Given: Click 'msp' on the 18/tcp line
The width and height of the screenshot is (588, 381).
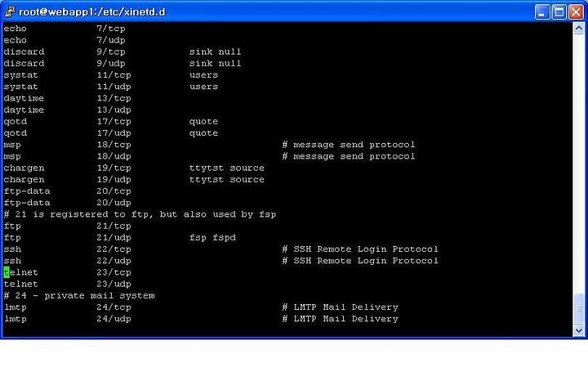Looking at the screenshot, I should (12, 145).
